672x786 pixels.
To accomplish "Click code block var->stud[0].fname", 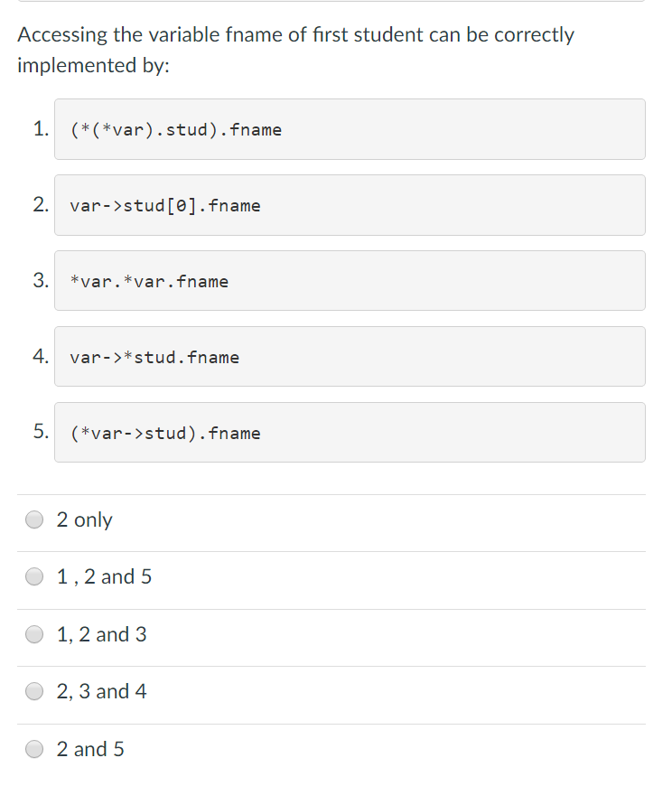I will 350,205.
